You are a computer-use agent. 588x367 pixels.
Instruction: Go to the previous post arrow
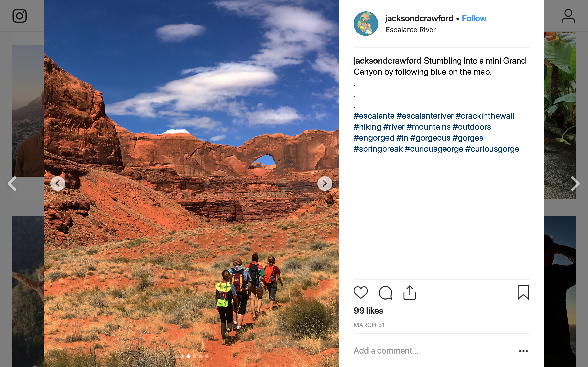(12, 183)
